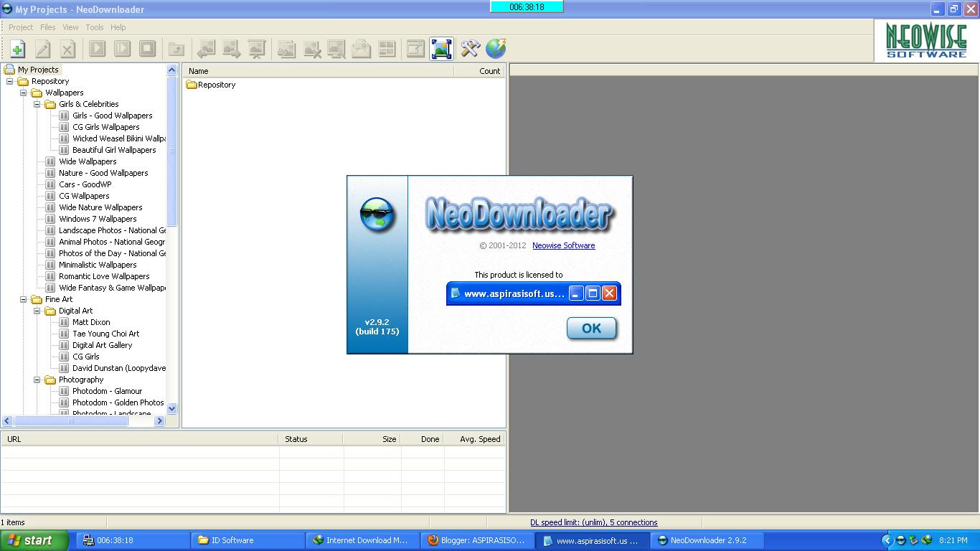Open image in external window icon
Viewport: 980px width, 551px height.
click(416, 49)
